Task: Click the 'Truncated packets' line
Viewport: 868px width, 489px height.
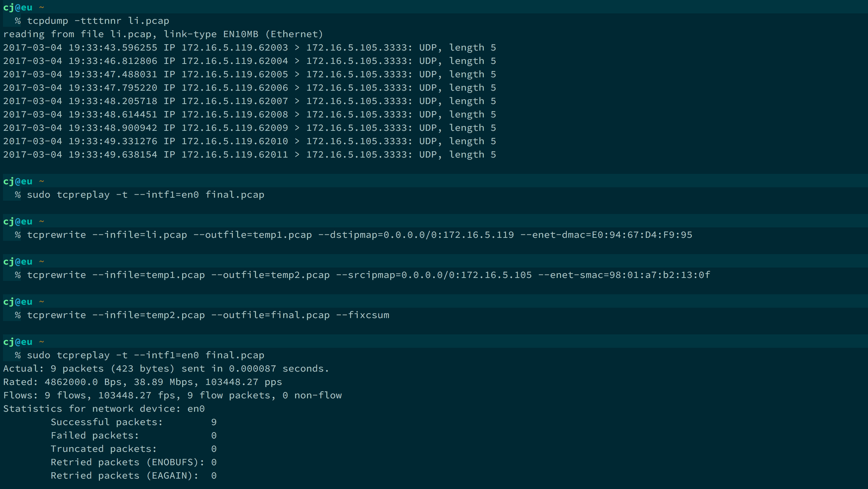Action: click(x=133, y=449)
